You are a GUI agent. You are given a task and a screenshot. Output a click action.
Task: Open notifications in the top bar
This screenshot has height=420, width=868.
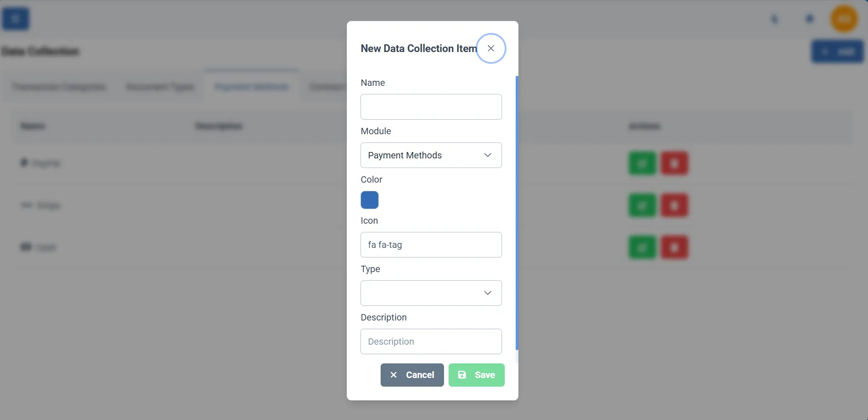[809, 19]
